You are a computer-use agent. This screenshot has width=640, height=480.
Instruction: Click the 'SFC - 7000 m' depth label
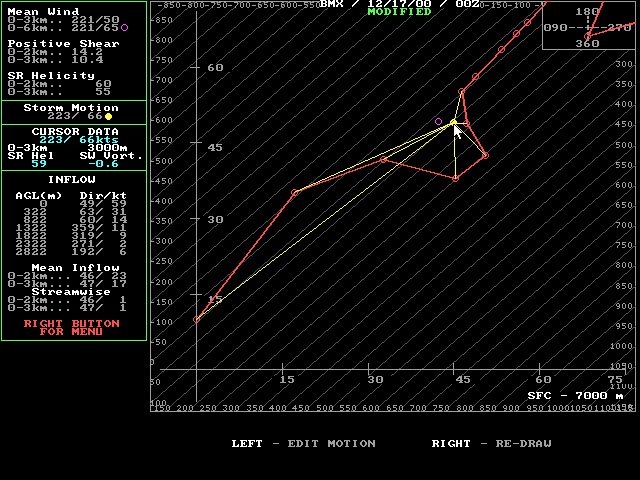pyautogui.click(x=576, y=396)
